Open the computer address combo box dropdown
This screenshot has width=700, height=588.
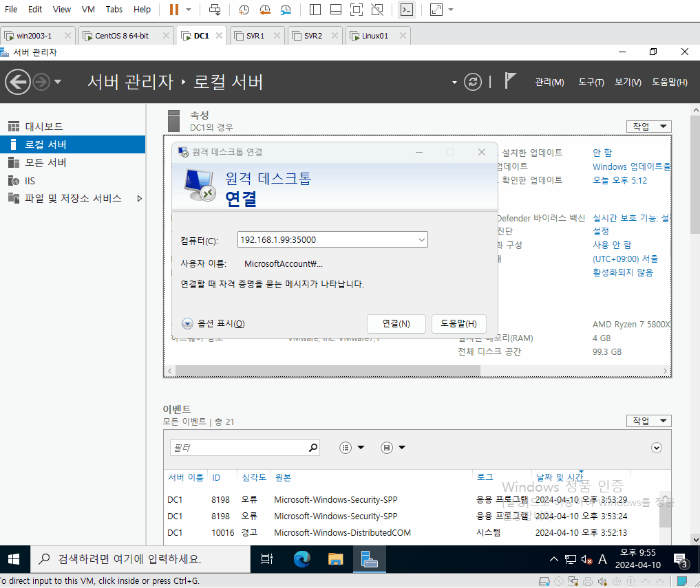pos(421,239)
